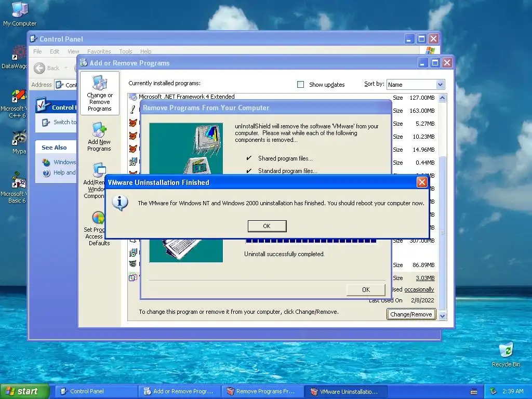Click the program list scroll-down arrow
Image resolution: width=532 pixels, height=399 pixels.
click(442, 316)
